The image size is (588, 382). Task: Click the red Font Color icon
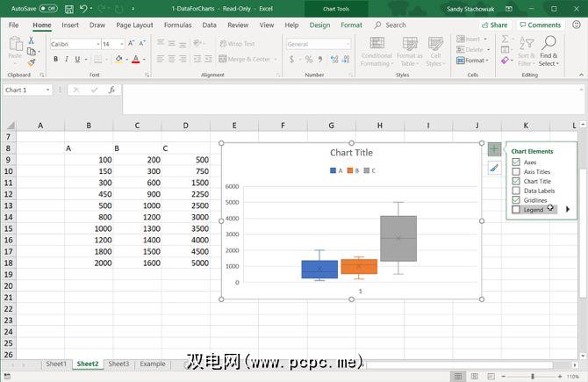point(136,59)
